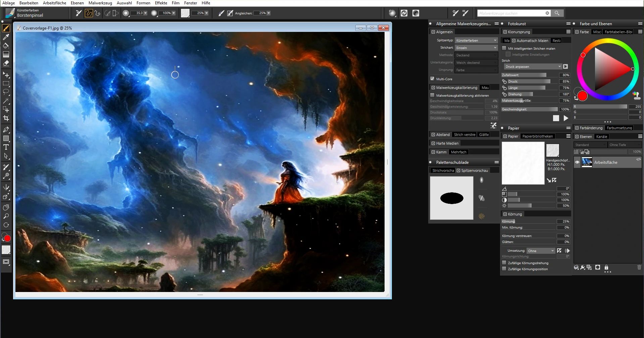Image resolution: width=644 pixels, height=338 pixels.
Task: Choose the straight line strokes icon
Action: [97, 13]
